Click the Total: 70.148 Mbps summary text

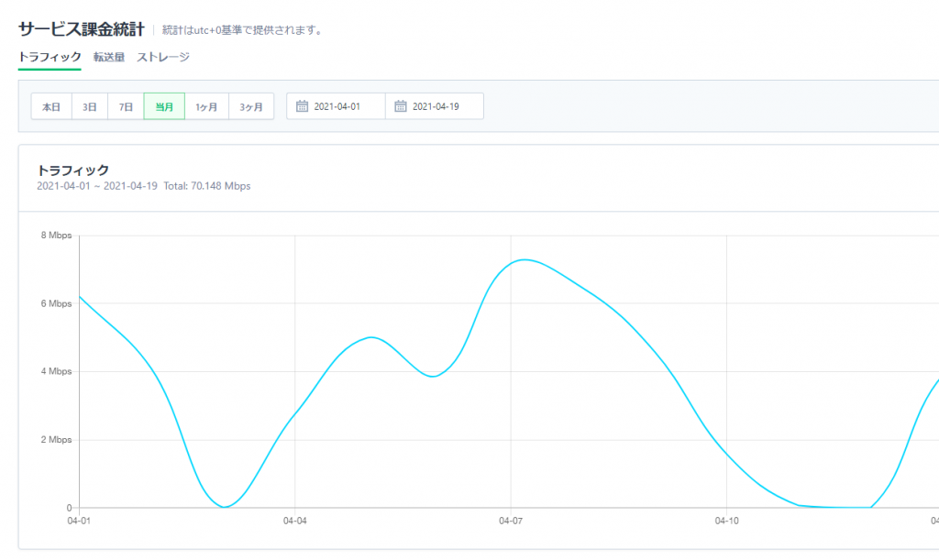[x=206, y=186]
